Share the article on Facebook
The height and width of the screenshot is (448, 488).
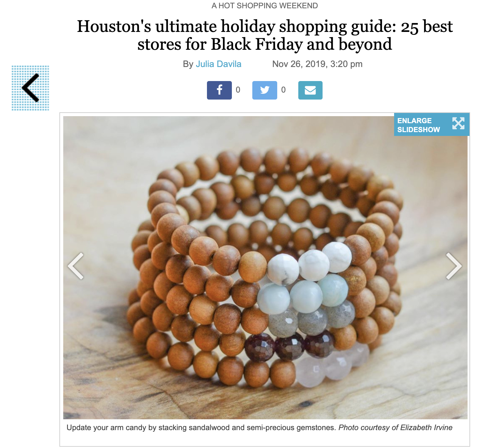pyautogui.click(x=219, y=90)
